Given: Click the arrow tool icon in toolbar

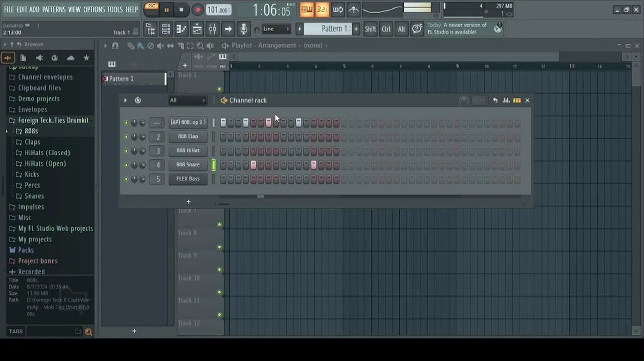Looking at the screenshot, I should coord(228,29).
